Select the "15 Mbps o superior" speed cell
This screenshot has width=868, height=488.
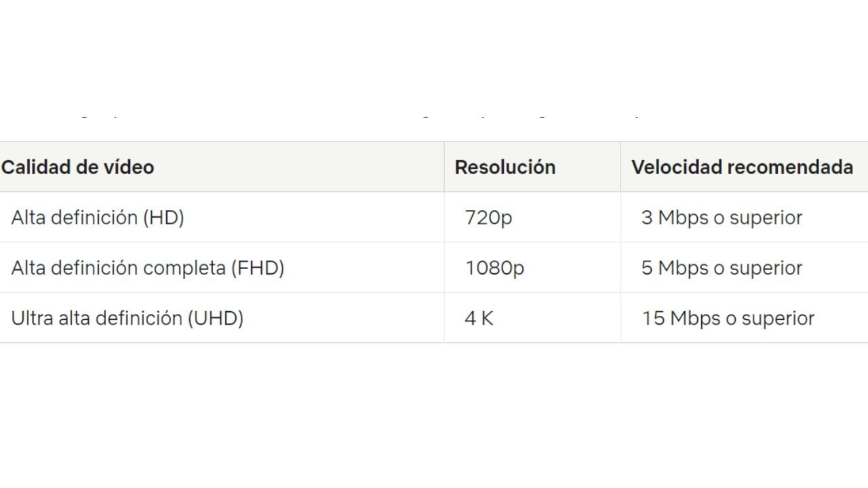(728, 318)
